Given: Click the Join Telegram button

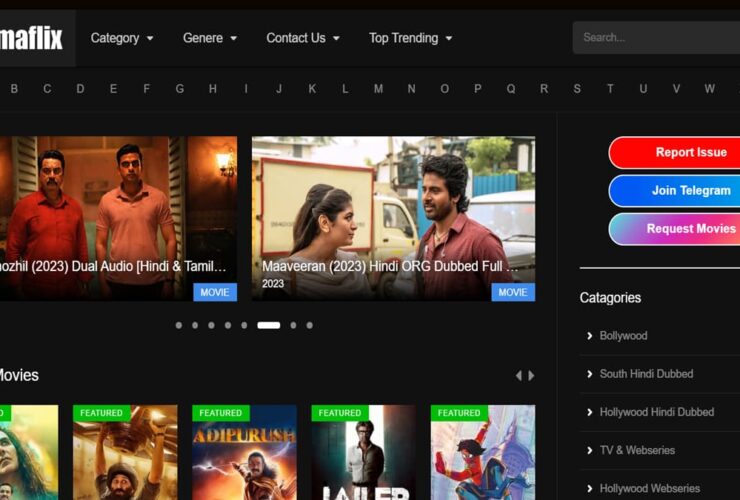Looking at the screenshot, I should coord(674,191).
